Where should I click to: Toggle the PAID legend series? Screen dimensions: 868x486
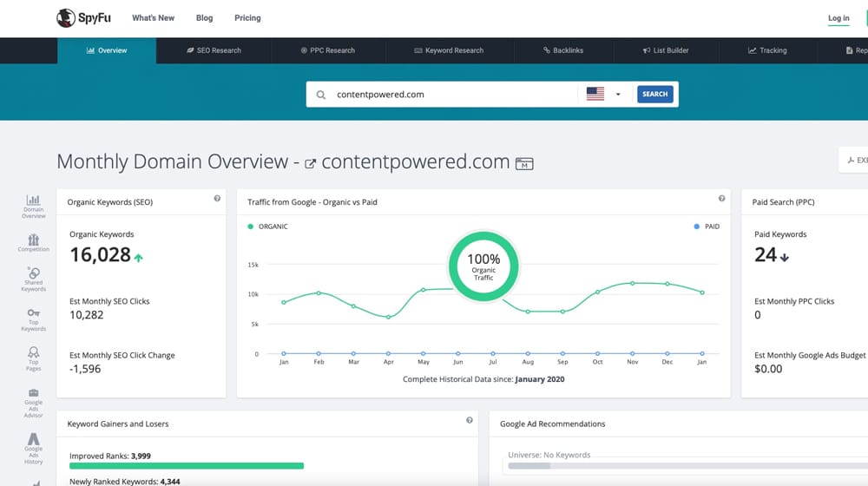coord(707,227)
